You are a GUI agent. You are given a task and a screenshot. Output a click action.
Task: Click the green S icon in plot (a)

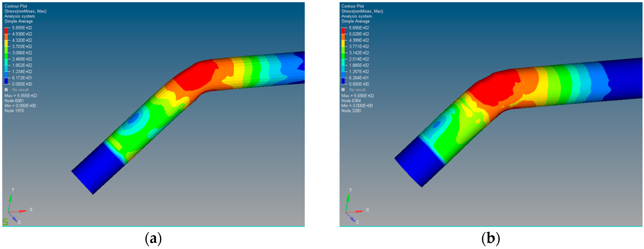click(x=5, y=222)
